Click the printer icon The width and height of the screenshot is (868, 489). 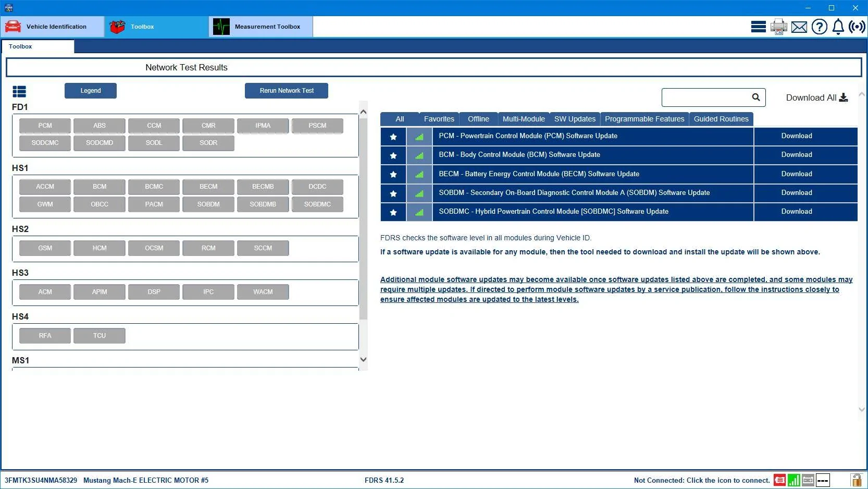click(x=779, y=27)
